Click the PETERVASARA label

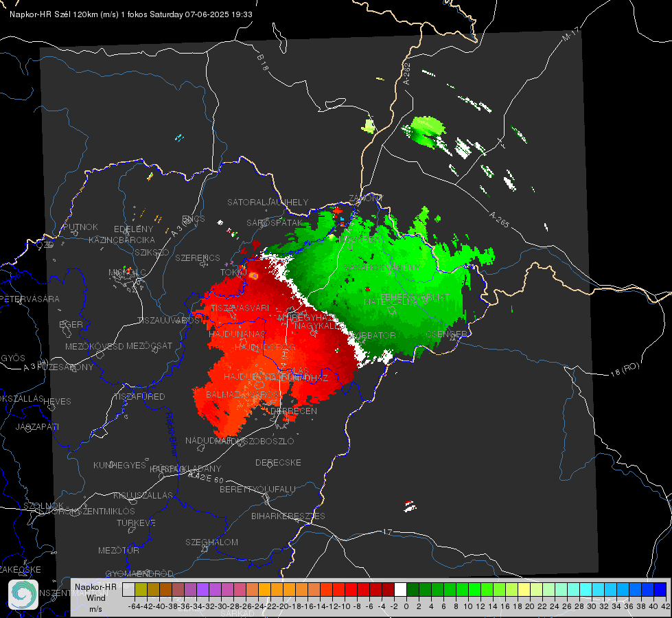click(x=30, y=299)
